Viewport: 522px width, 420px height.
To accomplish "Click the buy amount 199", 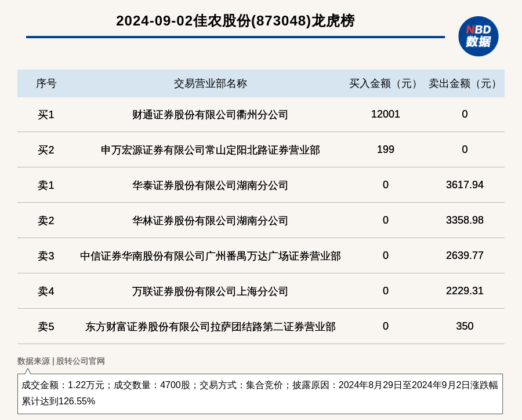I will [x=386, y=149].
